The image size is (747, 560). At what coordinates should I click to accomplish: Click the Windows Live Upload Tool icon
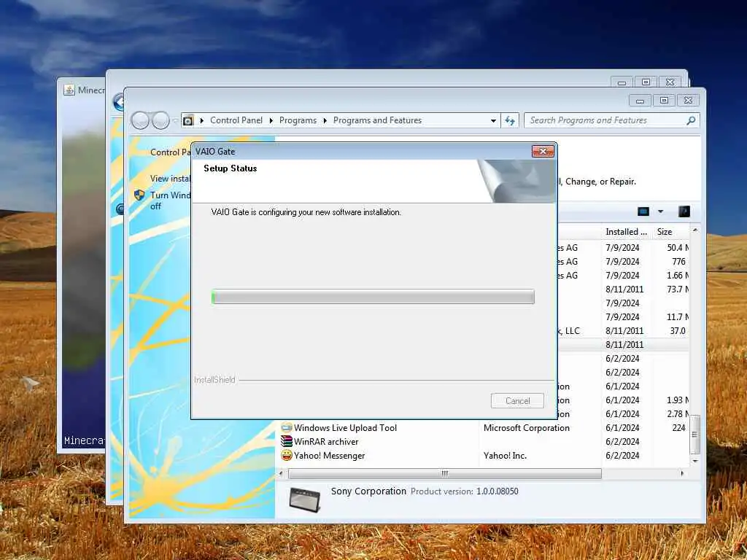286,427
